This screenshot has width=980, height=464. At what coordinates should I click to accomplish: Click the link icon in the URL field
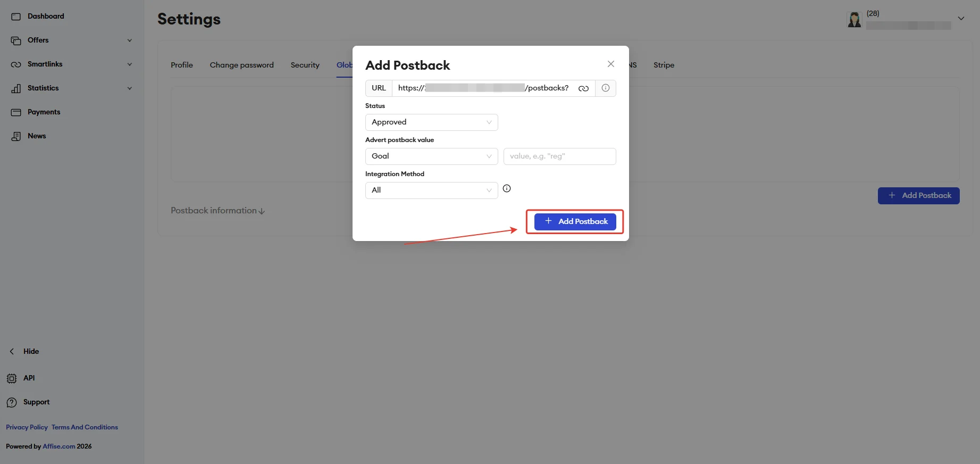coord(583,88)
